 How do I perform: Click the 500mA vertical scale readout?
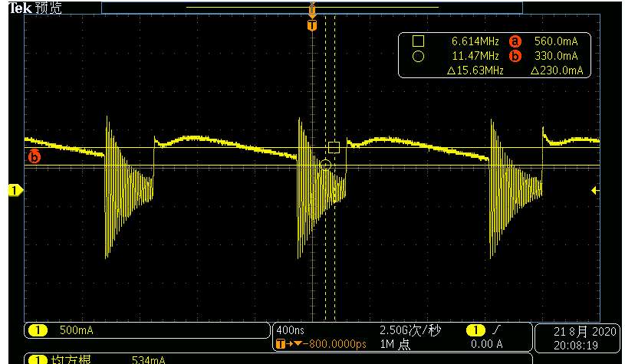click(76, 330)
